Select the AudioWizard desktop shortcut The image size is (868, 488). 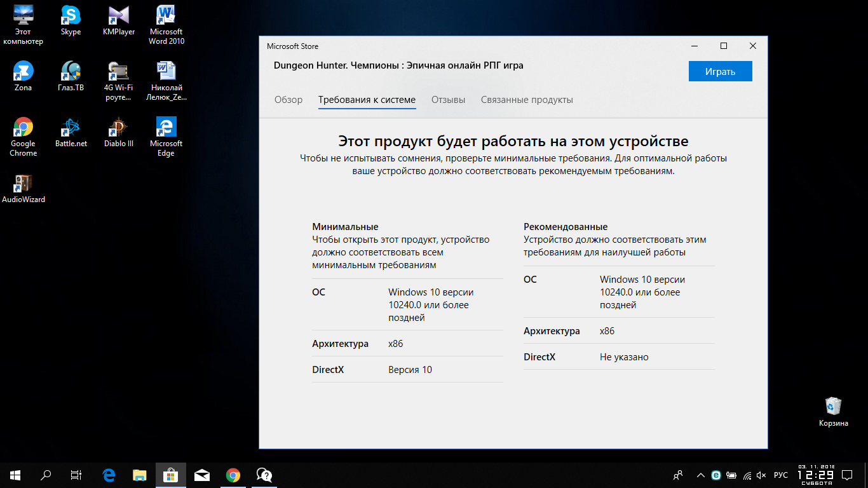point(23,188)
